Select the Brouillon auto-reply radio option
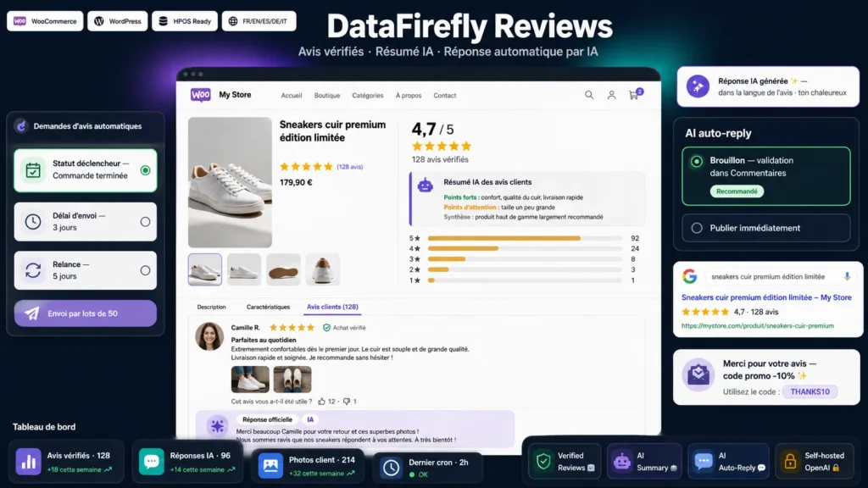Image resolution: width=868 pixels, height=488 pixels. (x=697, y=161)
